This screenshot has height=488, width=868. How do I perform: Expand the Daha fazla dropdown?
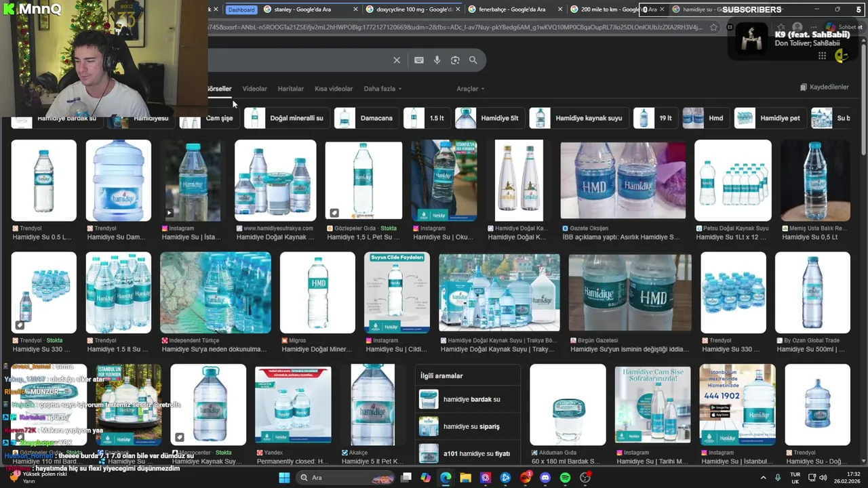click(382, 89)
